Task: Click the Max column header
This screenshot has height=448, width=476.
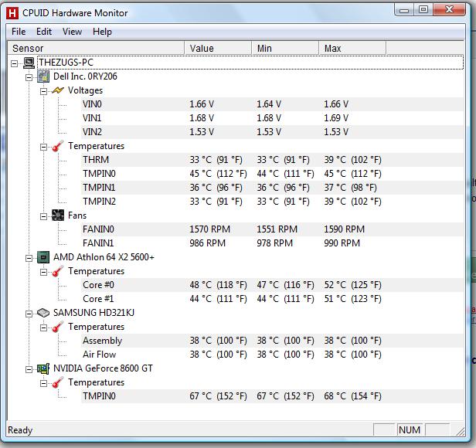Action: tap(352, 48)
